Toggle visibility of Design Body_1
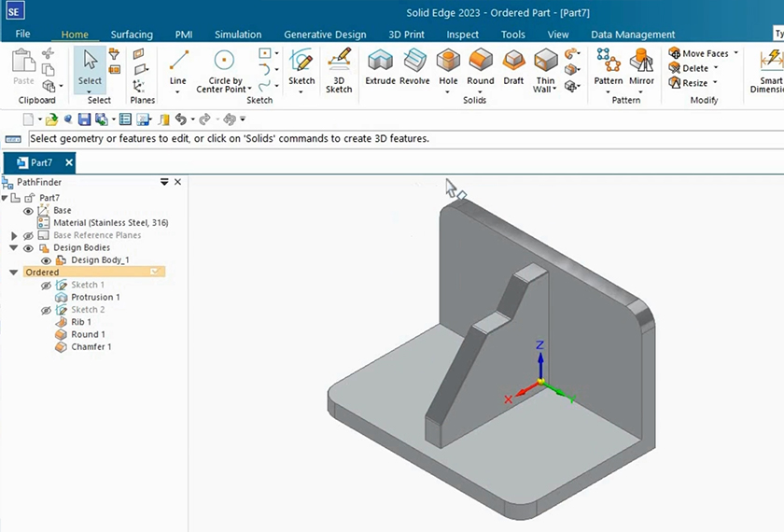Viewport: 784px width, 532px height. pyautogui.click(x=46, y=260)
